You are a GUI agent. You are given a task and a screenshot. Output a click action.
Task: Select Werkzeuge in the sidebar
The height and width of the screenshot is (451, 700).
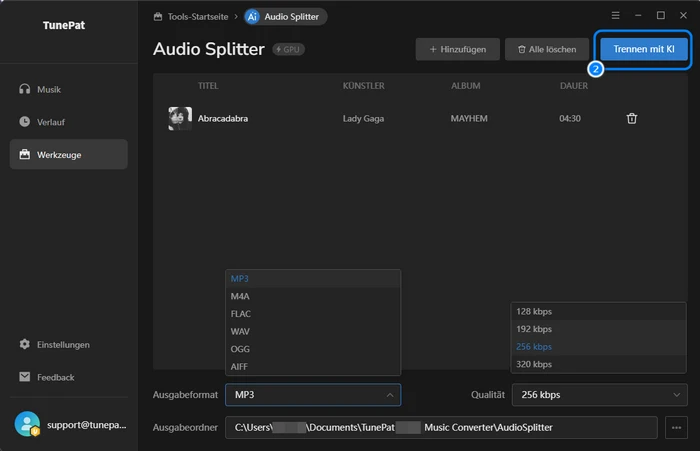tap(68, 155)
